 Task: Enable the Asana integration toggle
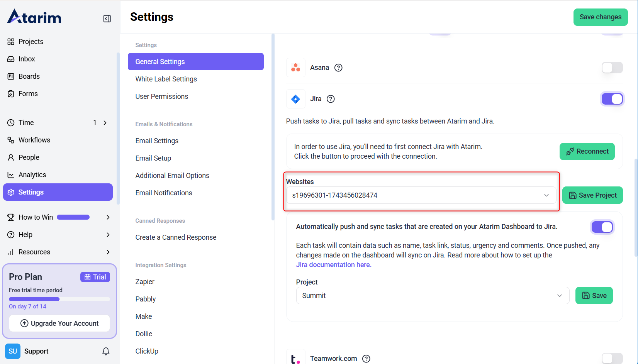click(612, 68)
